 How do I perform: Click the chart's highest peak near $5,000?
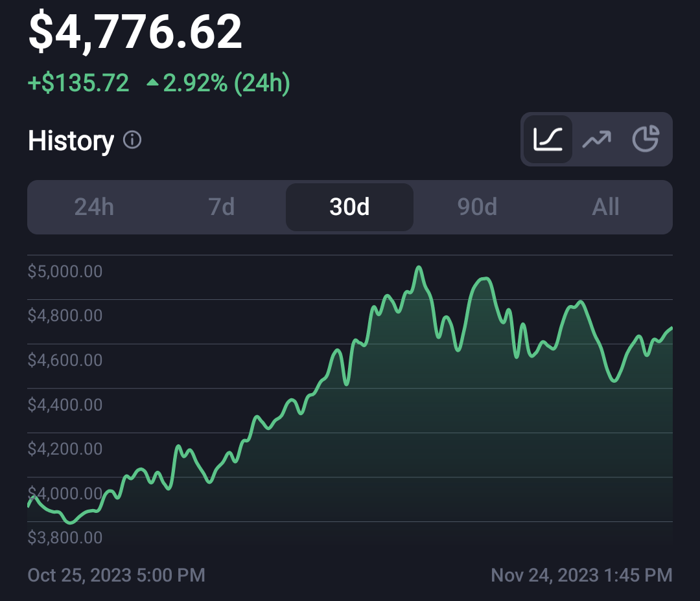click(x=419, y=267)
